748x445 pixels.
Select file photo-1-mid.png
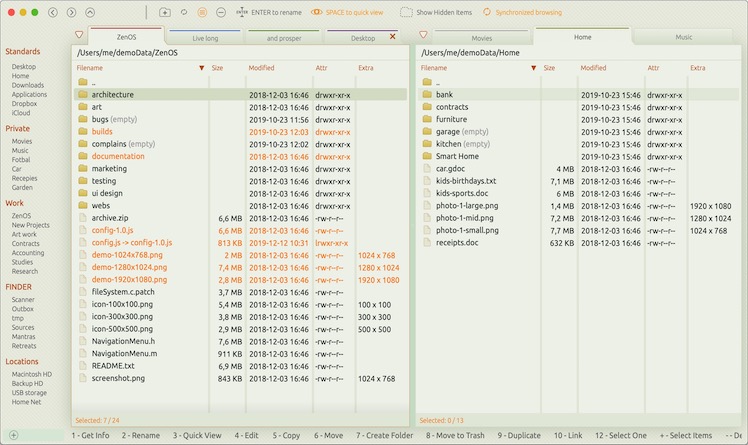click(x=579, y=218)
